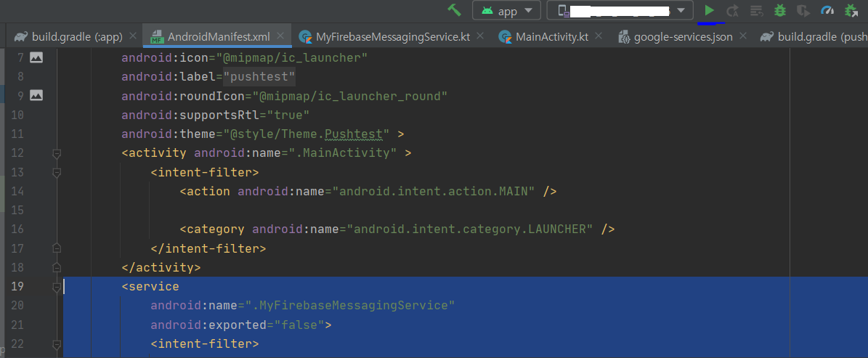Close the MyFirebaseMessagingService.kt tab
The width and height of the screenshot is (868, 358).
pyautogui.click(x=480, y=36)
